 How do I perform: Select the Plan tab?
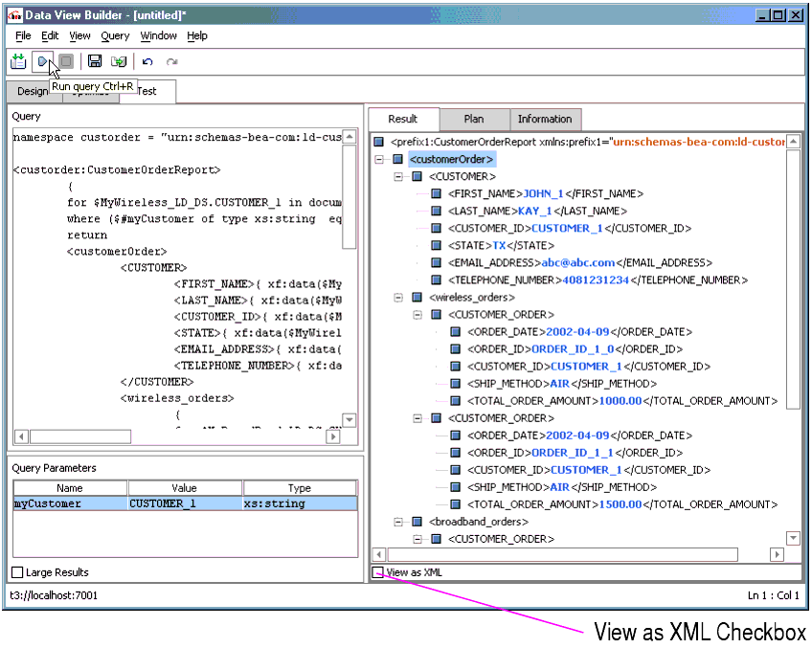pyautogui.click(x=474, y=119)
